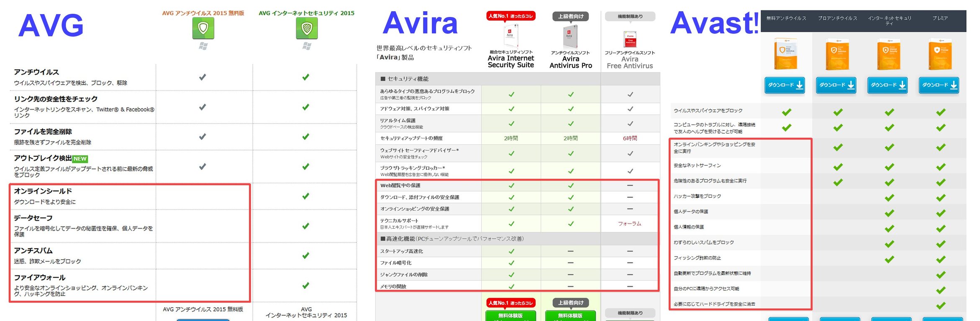Click the 高速化機能 section header
The height and width of the screenshot is (321, 980).
[x=452, y=239]
